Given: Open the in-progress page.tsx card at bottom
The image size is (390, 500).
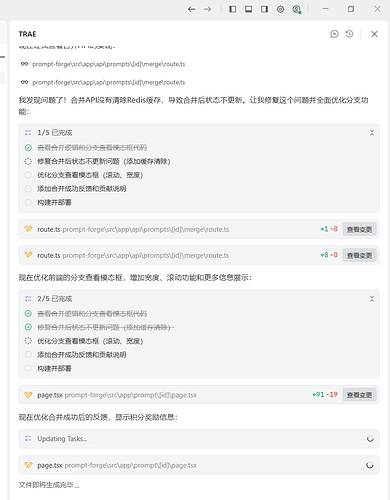Looking at the screenshot, I should [199, 465].
